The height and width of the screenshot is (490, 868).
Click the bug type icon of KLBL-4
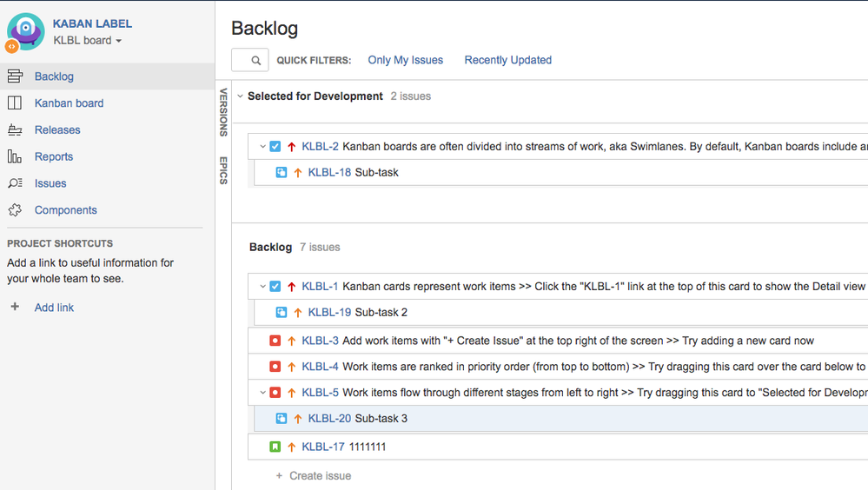tap(275, 367)
